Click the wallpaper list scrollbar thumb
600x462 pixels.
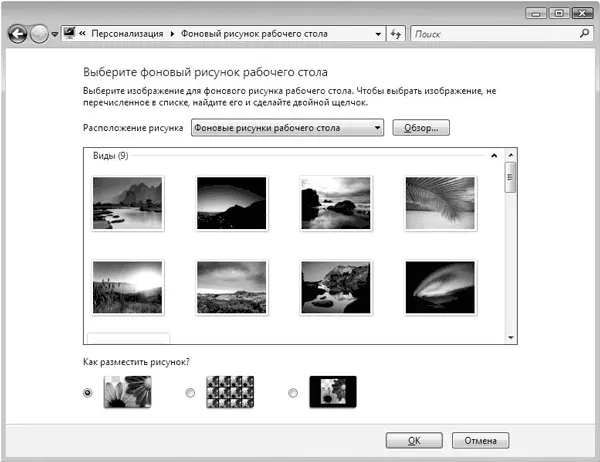(510, 177)
